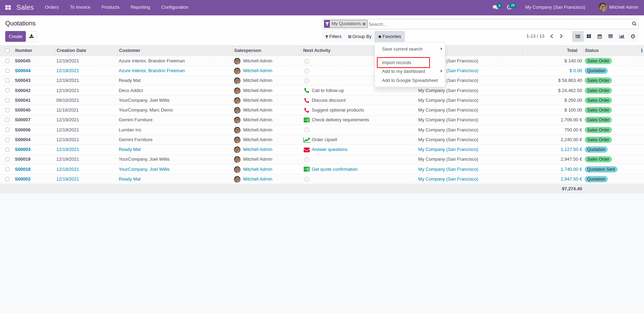Image resolution: width=644 pixels, height=313 pixels.
Task: Open the Products menu
Action: click(x=111, y=7)
